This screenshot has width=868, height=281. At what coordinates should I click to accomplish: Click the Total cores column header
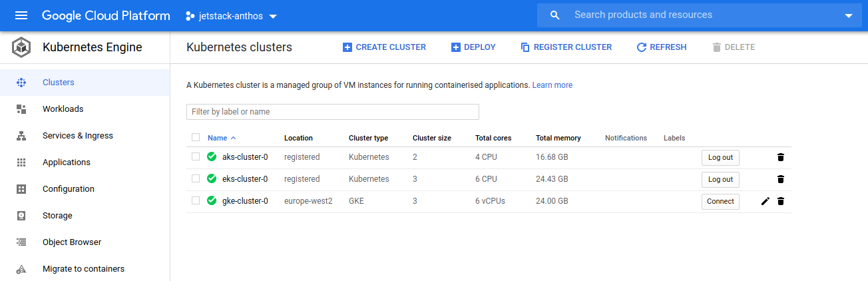coord(493,138)
